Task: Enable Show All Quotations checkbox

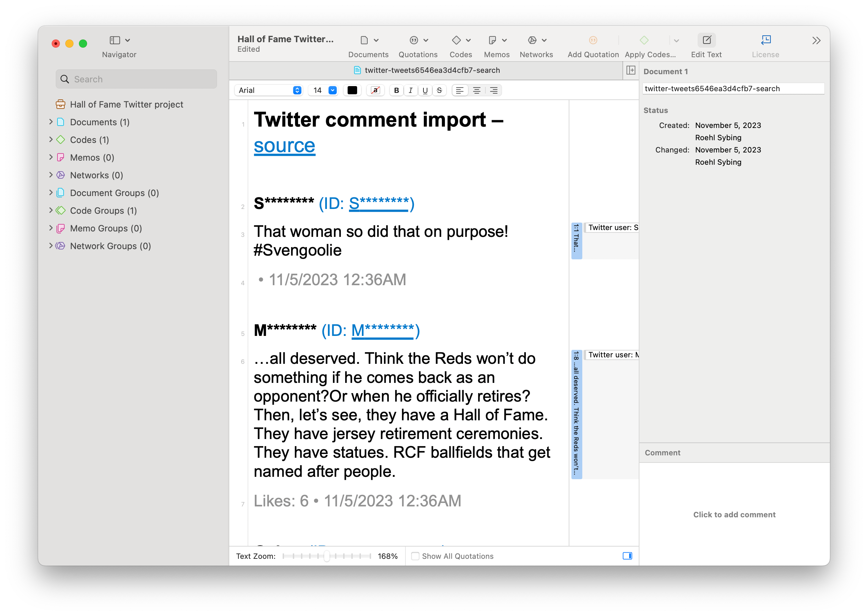Action: tap(415, 556)
